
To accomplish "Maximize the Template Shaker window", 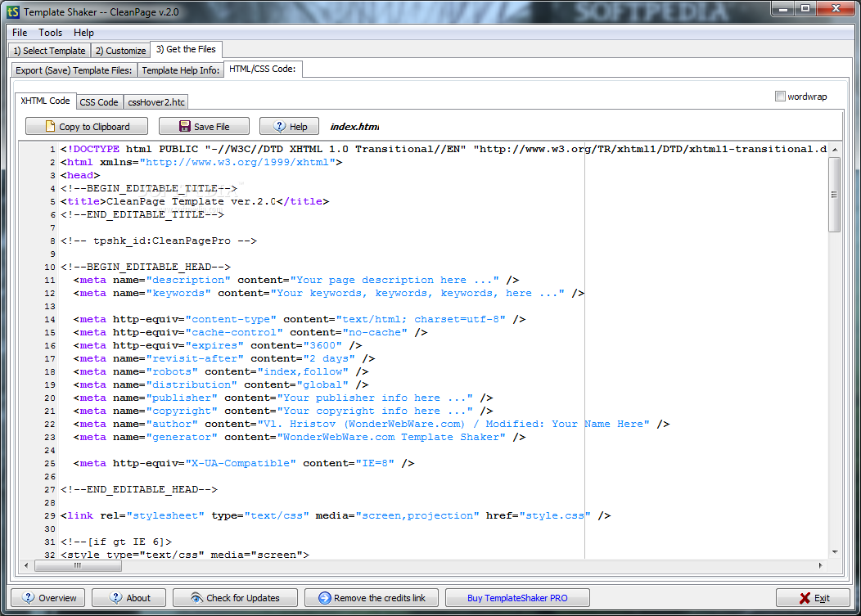I will pos(805,8).
